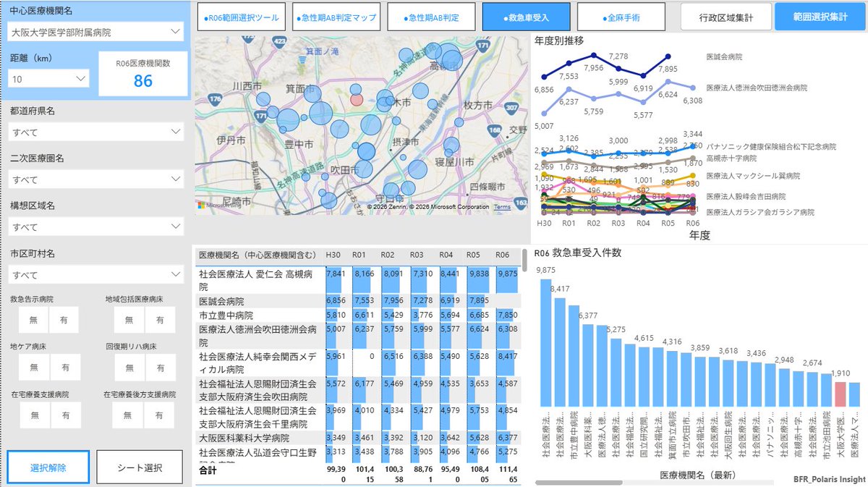Select the 救急車受入 tab
Screen dimensions: 868x487
tap(527, 17)
